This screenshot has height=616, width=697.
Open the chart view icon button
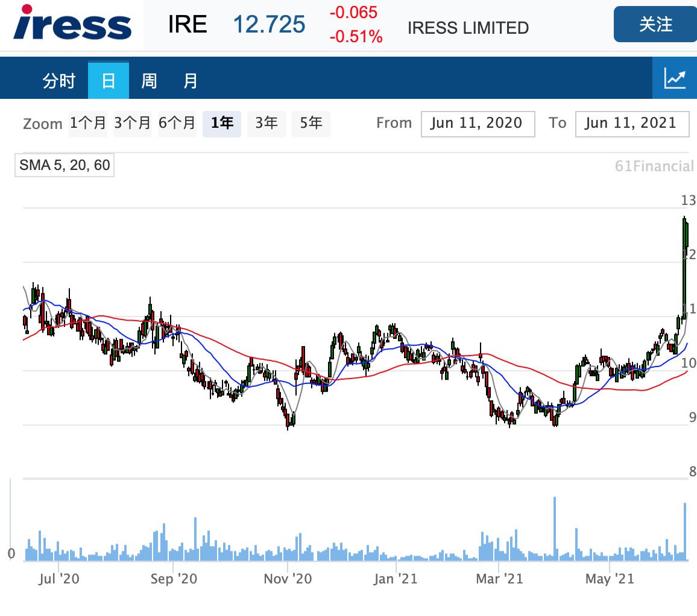pyautogui.click(x=675, y=78)
